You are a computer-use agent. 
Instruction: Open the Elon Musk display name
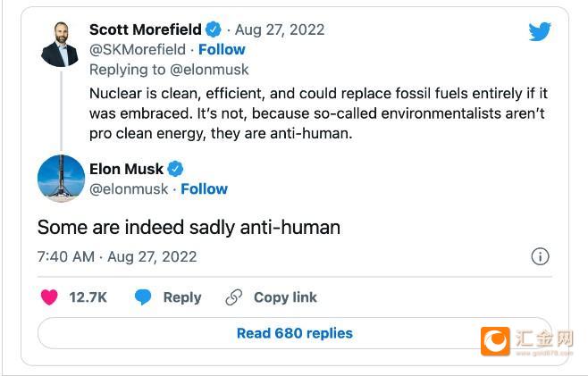pos(126,169)
